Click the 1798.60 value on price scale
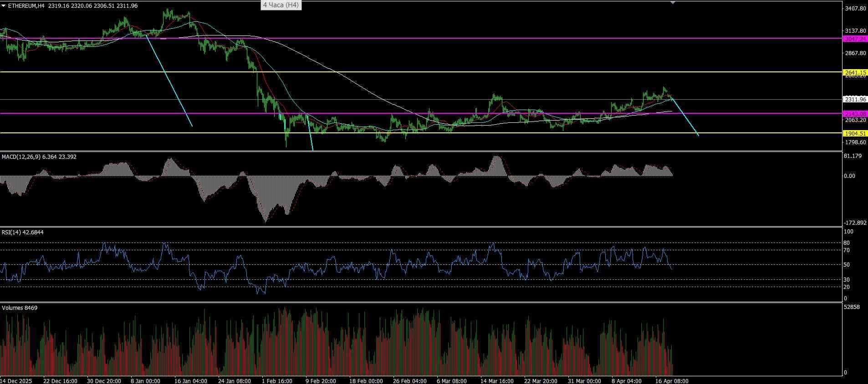This screenshot has height=384, width=868. click(855, 142)
